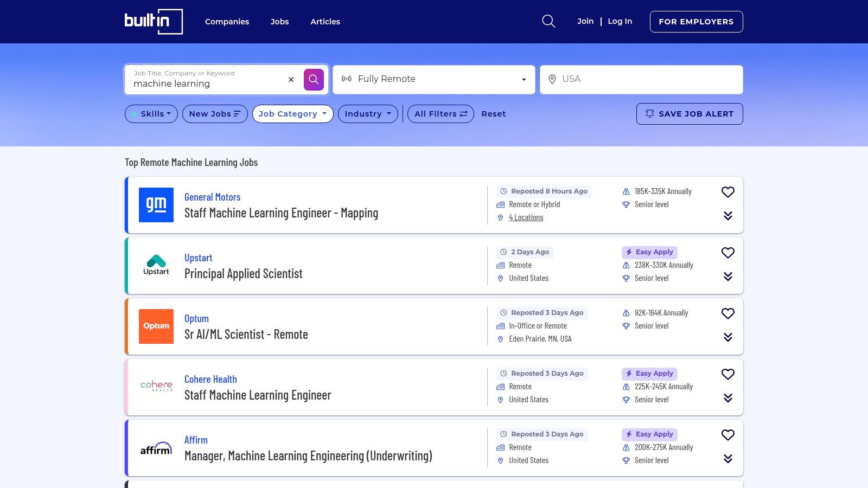Click the Upstart company logo

pyautogui.click(x=156, y=266)
